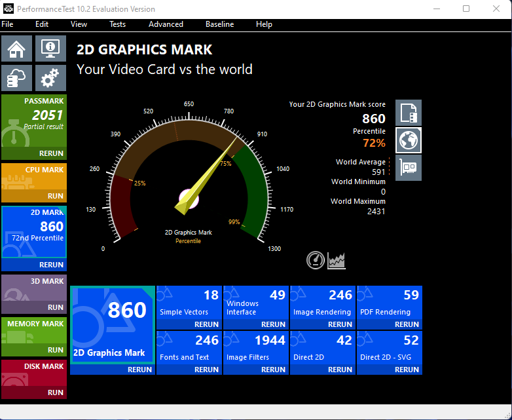Select the Image Rendering 246 tile

pyautogui.click(x=323, y=302)
